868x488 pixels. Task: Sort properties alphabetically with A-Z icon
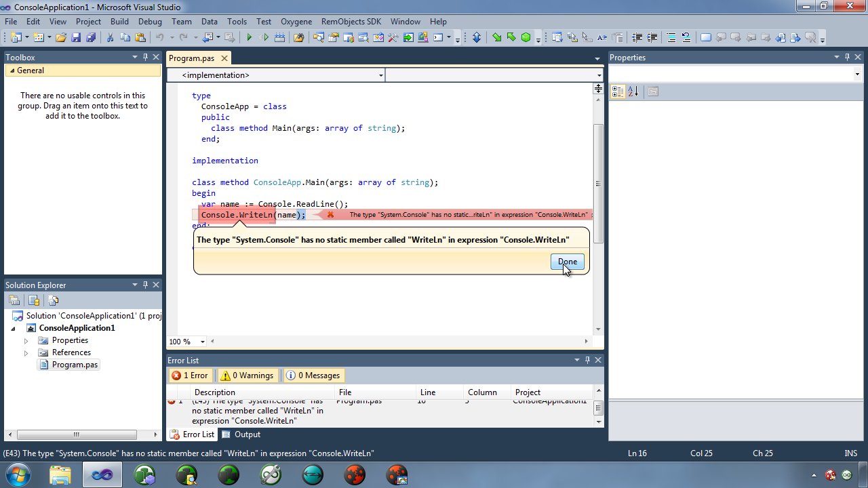633,91
